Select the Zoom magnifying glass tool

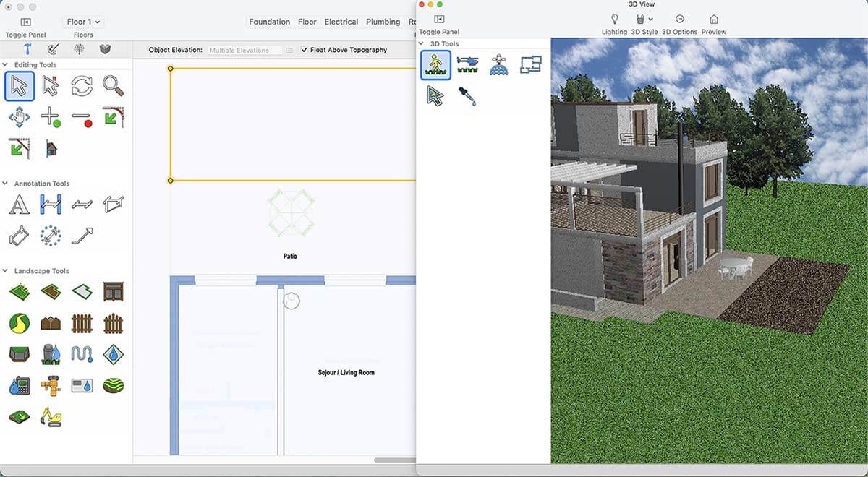click(113, 86)
